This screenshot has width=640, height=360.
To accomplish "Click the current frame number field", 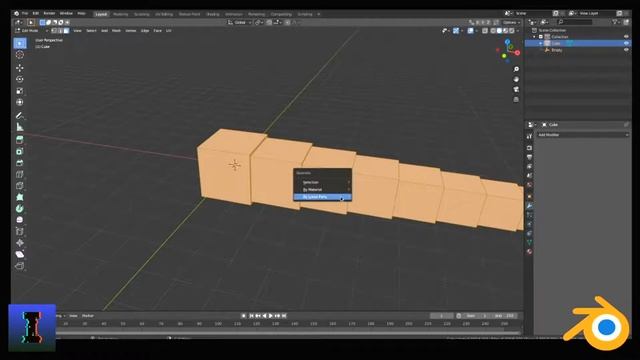I will (441, 316).
